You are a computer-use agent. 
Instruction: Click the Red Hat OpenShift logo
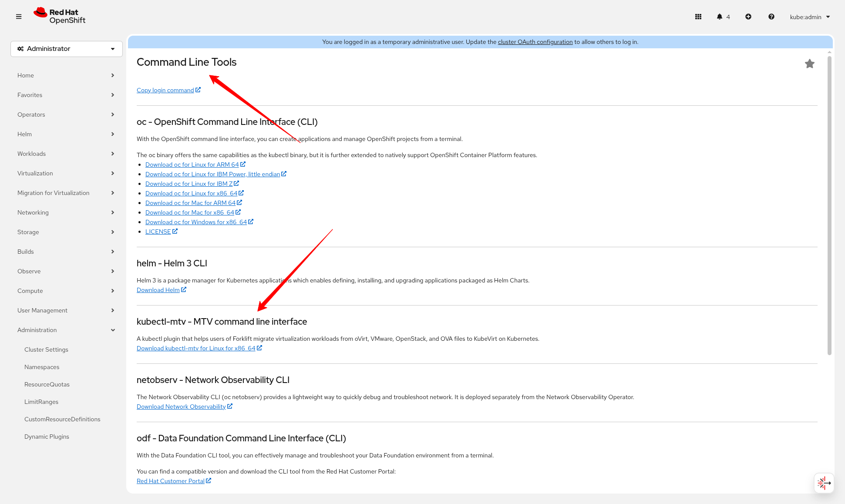[60, 16]
